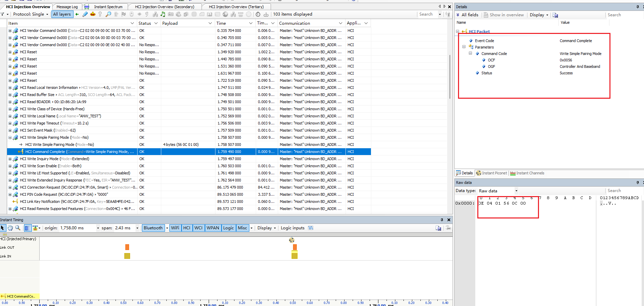
Task: Switch to the Message Log tab
Action: pyautogui.click(x=67, y=7)
